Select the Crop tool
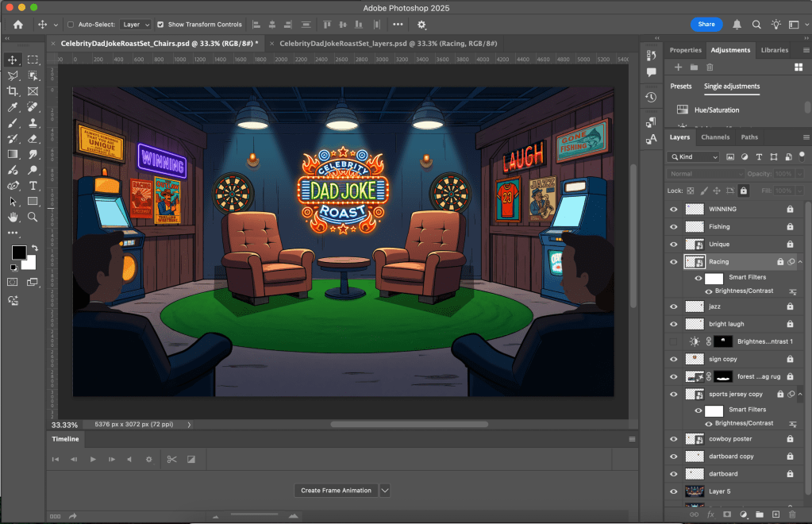Screen dimensions: 812x524 13,91
